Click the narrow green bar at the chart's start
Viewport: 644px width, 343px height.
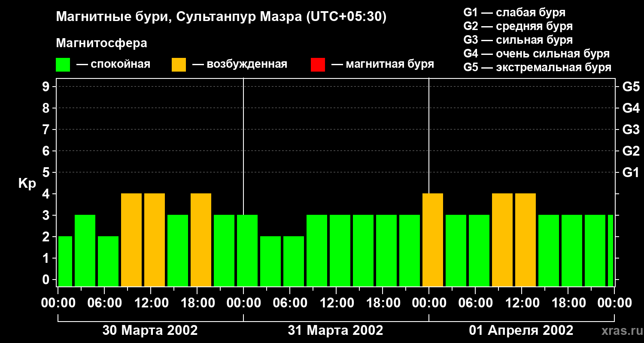(65, 262)
